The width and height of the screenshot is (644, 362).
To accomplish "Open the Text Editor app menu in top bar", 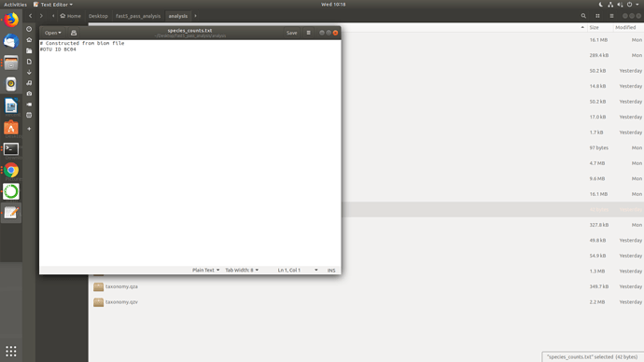I will (53, 5).
